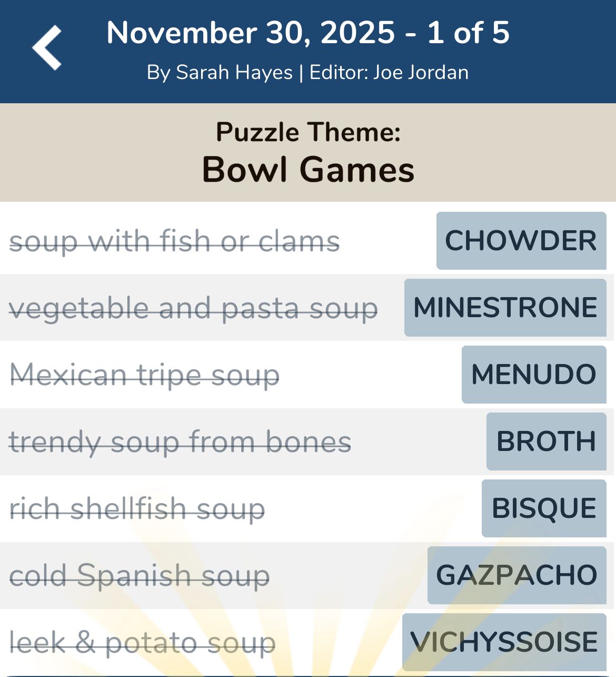Click clue 'Mexican tripe soup'
616x677 pixels.
[x=144, y=375]
